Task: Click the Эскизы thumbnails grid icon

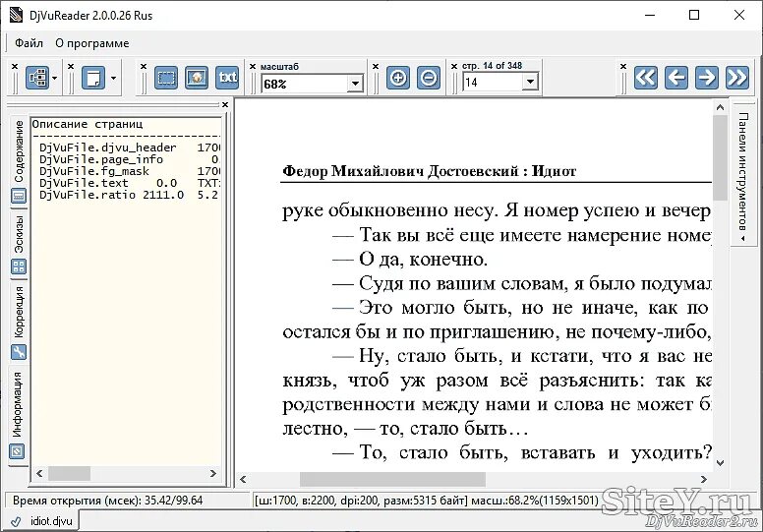Action: [x=19, y=266]
